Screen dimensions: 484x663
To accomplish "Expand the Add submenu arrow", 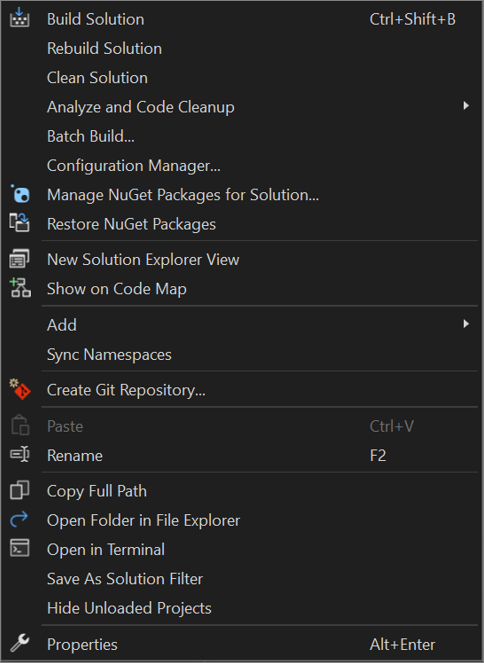I will point(466,324).
